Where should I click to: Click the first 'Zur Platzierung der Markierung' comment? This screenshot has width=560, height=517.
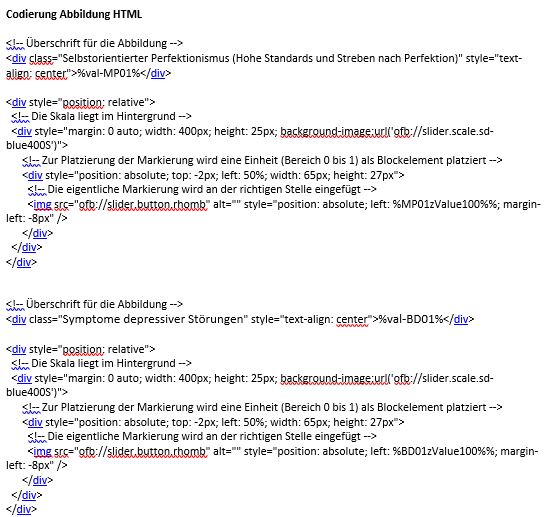click(x=262, y=160)
